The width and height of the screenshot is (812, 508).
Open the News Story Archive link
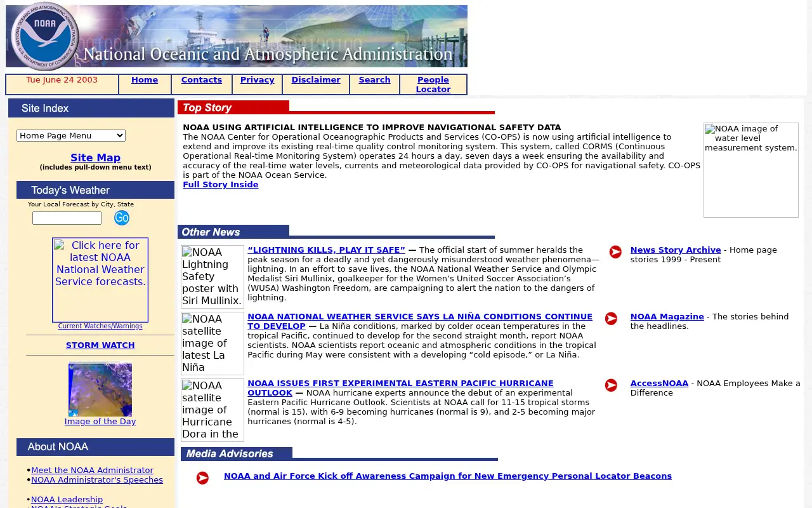676,250
